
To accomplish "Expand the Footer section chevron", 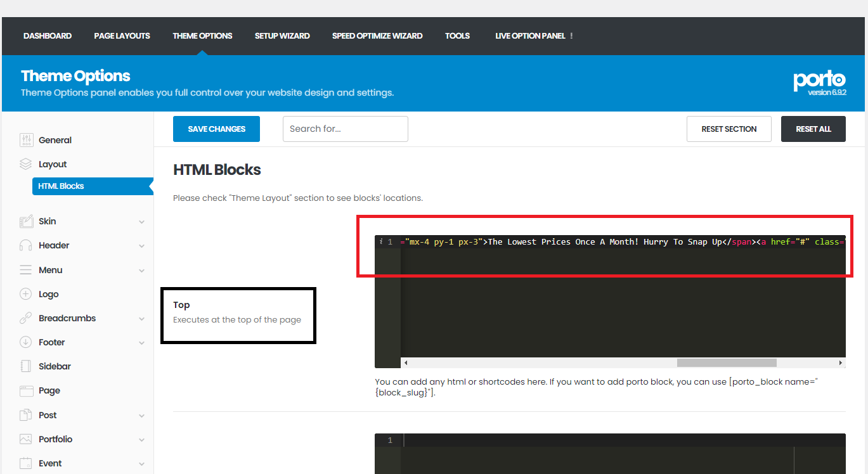I will point(141,343).
